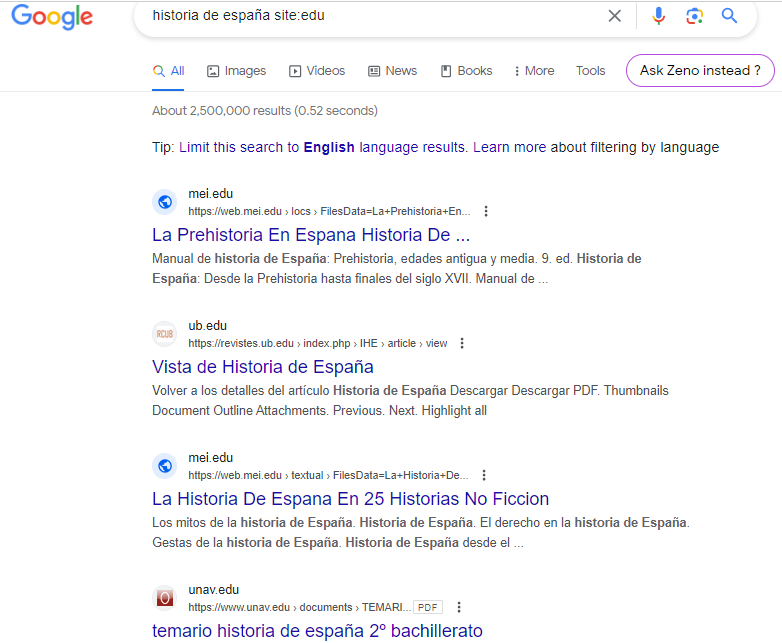Image resolution: width=782 pixels, height=643 pixels.
Task: Click the mei.edu site name above 25 Historias
Action: pos(210,457)
